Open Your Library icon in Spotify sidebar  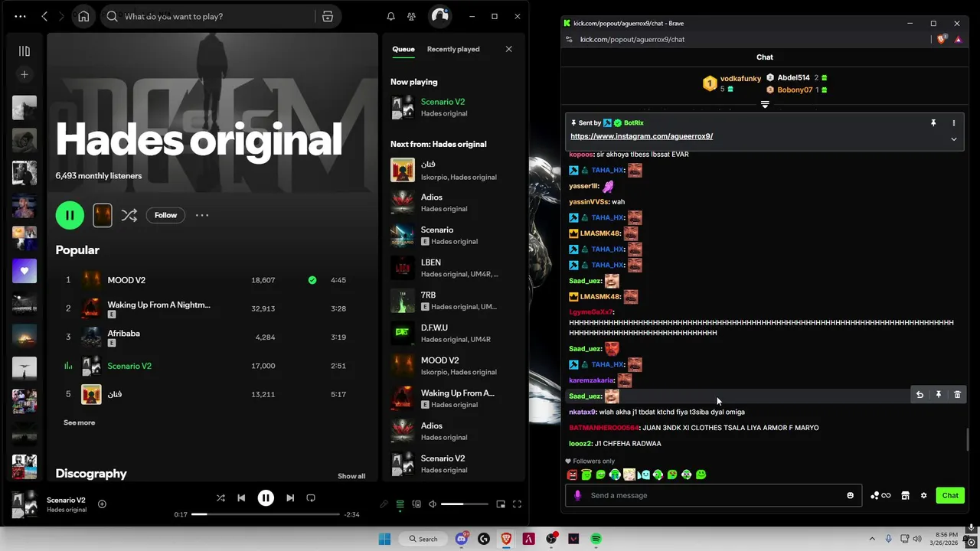coord(24,51)
